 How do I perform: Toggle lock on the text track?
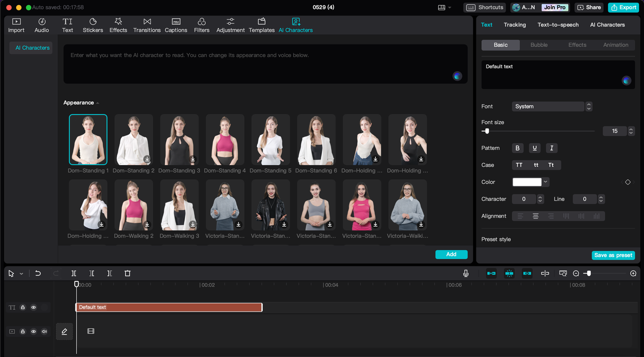[23, 307]
